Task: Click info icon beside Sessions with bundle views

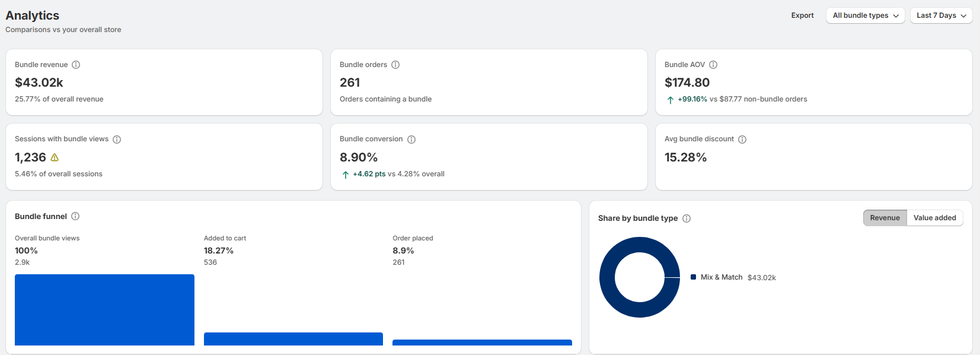Action: click(117, 140)
